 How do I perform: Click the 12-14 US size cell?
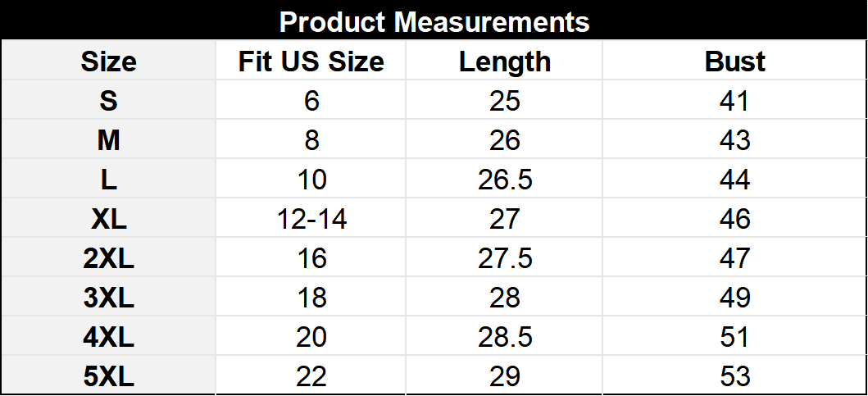tap(311, 219)
